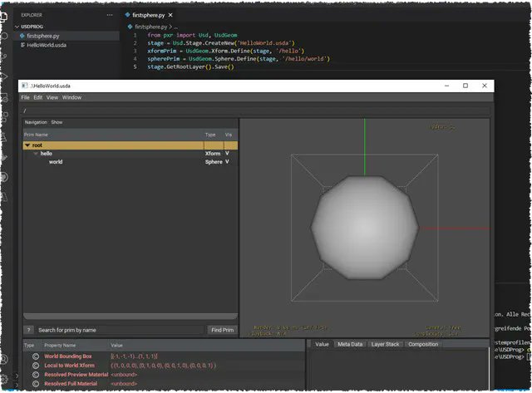
Task: Select the World Bounding Box property name
Action: point(68,356)
